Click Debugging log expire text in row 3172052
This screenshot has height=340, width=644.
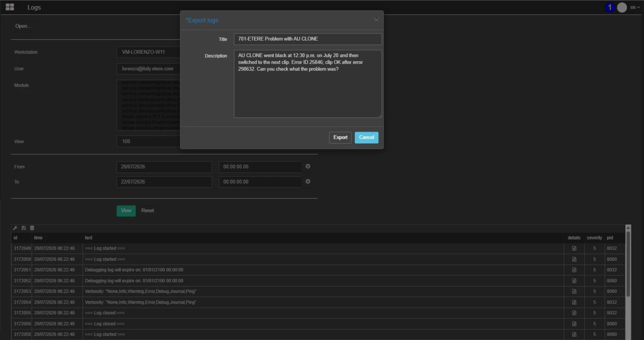pos(134,280)
